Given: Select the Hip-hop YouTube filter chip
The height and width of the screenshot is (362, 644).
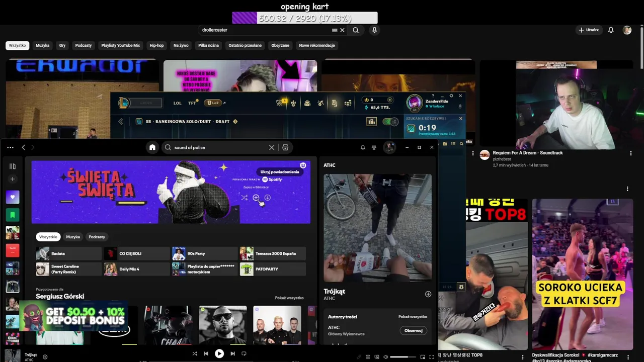Looking at the screenshot, I should 156,45.
